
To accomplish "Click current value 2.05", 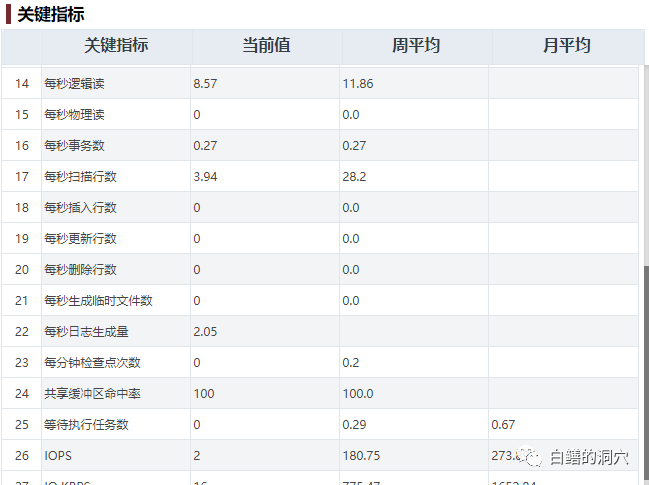I will (x=205, y=332).
